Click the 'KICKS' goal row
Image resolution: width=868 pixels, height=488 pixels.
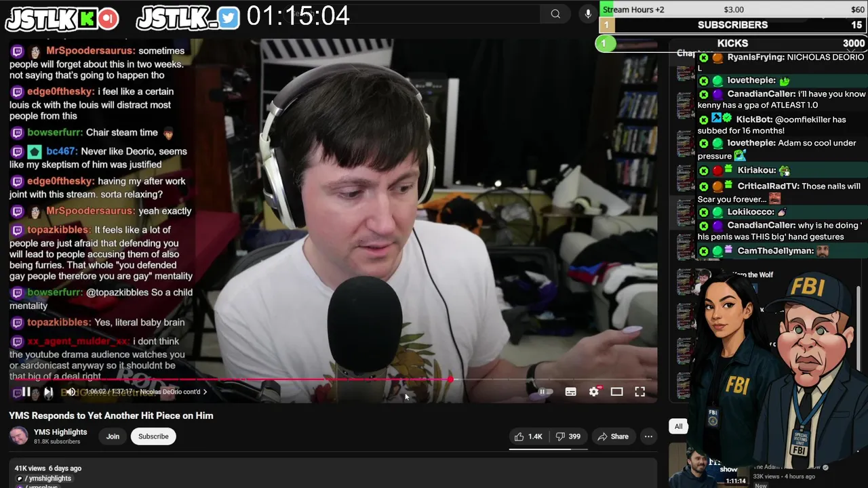pos(733,43)
